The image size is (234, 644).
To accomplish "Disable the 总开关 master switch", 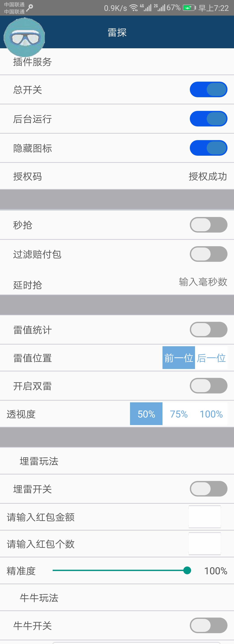I will 208,89.
